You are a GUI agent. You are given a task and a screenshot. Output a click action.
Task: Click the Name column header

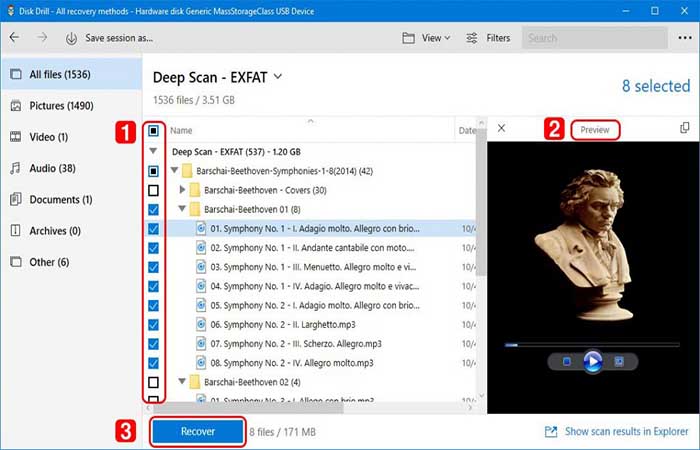click(x=181, y=131)
